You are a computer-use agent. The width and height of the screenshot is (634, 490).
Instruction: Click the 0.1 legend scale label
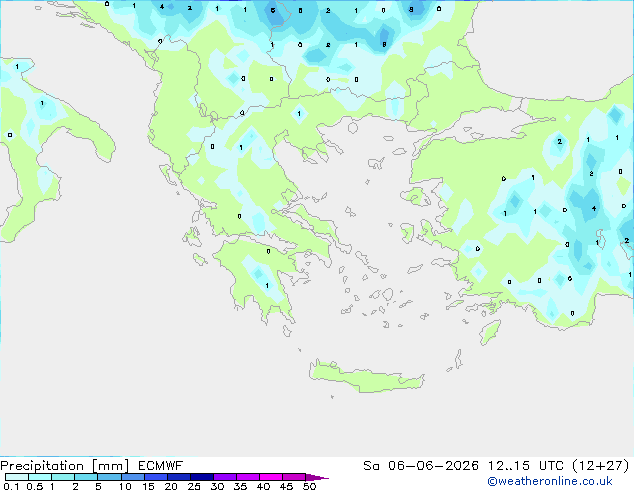coord(11,486)
